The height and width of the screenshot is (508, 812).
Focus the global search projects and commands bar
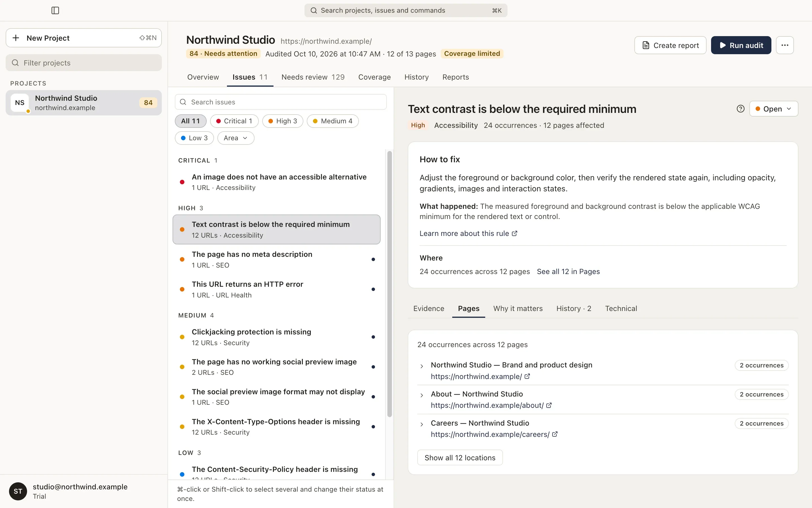coord(406,10)
